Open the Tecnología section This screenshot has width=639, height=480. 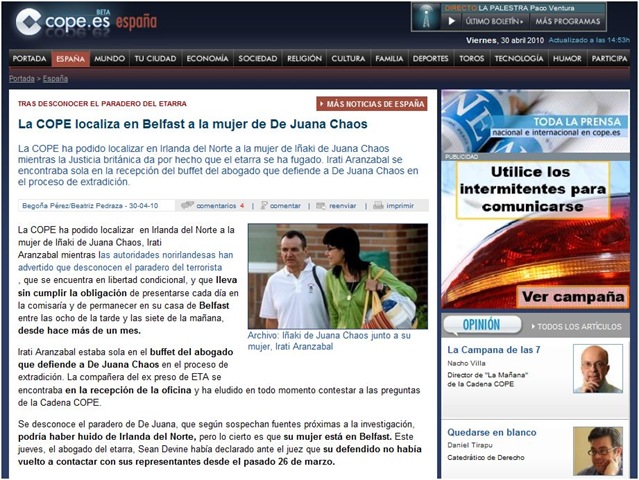pyautogui.click(x=519, y=59)
